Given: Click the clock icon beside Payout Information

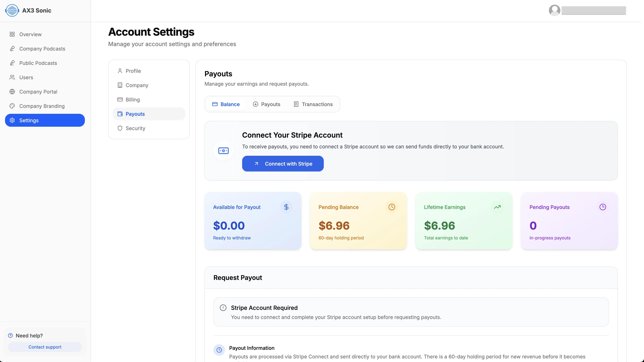Looking at the screenshot, I should 219,350.
